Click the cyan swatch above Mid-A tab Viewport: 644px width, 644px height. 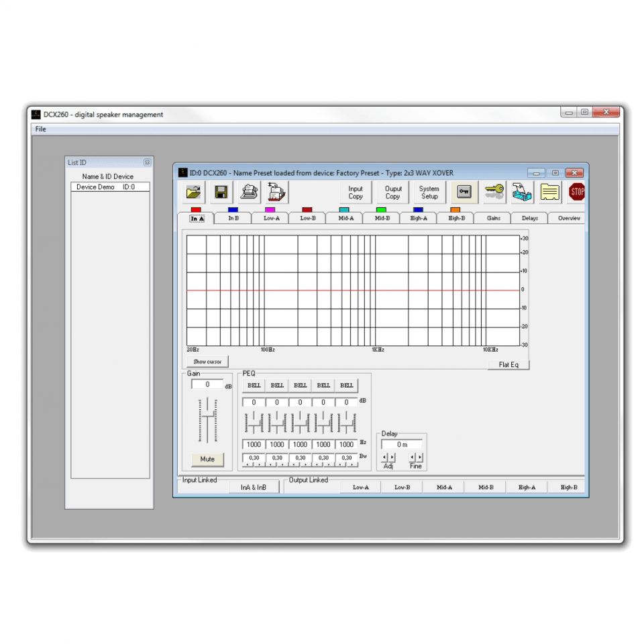pyautogui.click(x=344, y=210)
